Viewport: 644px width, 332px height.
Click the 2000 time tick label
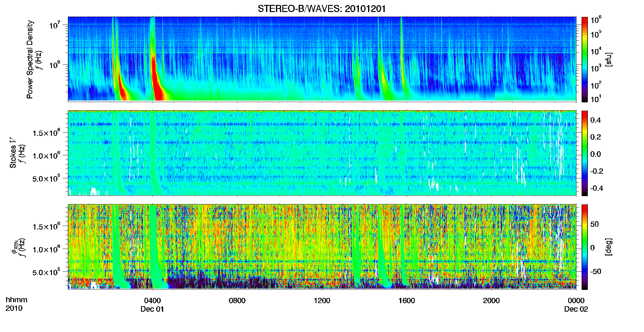491,301
